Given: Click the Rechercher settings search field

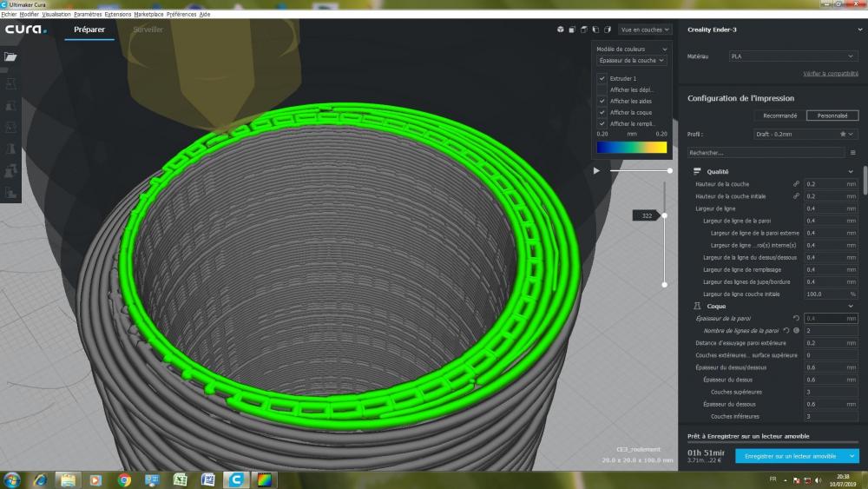Looking at the screenshot, I should 766,152.
